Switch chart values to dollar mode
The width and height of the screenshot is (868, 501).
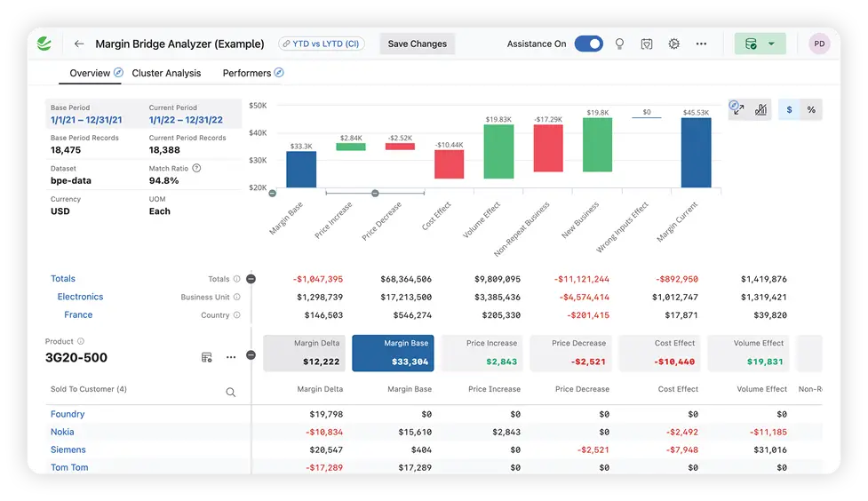click(x=790, y=109)
